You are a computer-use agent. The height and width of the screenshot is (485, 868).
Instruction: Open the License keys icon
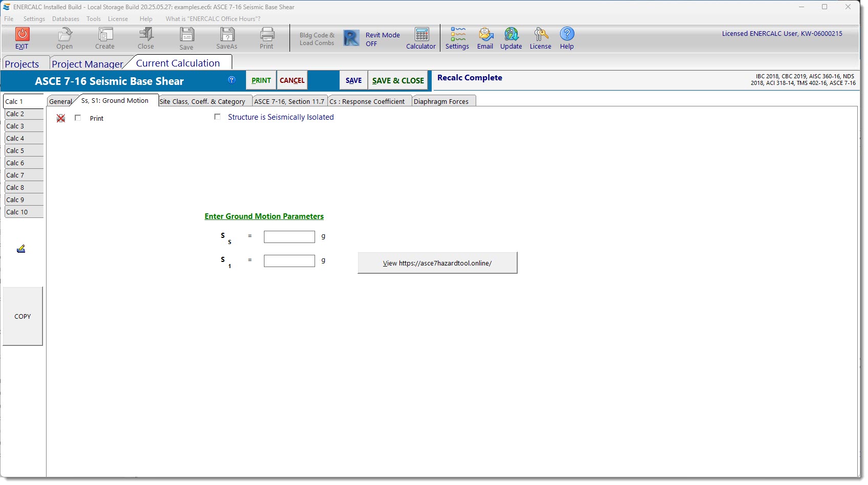click(541, 35)
